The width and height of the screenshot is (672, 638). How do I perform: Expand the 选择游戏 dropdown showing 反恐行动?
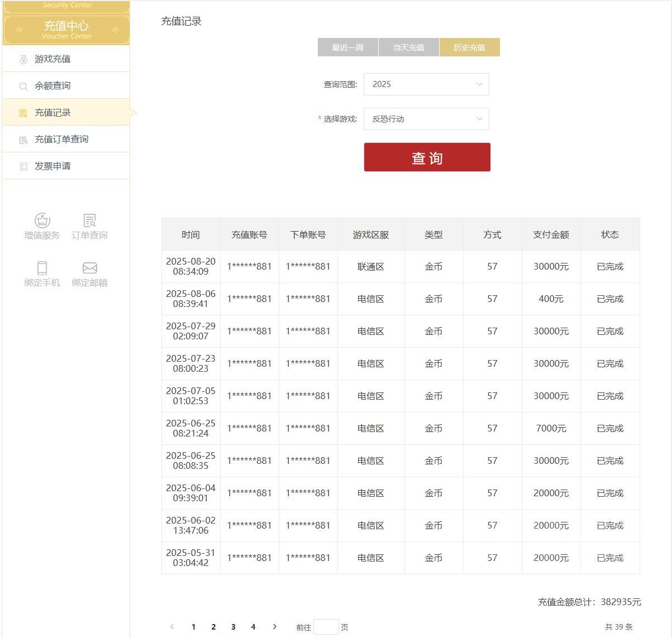(x=426, y=119)
